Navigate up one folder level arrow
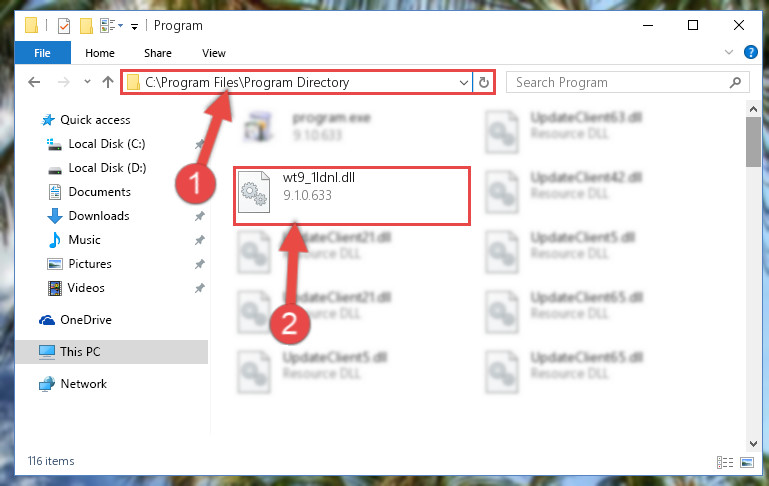 click(108, 82)
